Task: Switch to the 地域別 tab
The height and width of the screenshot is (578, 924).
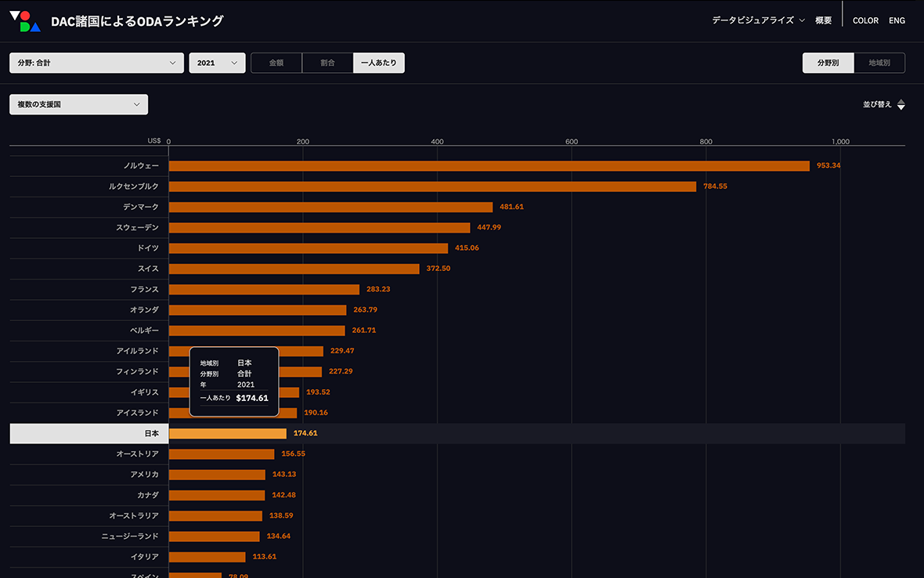Action: [x=879, y=63]
